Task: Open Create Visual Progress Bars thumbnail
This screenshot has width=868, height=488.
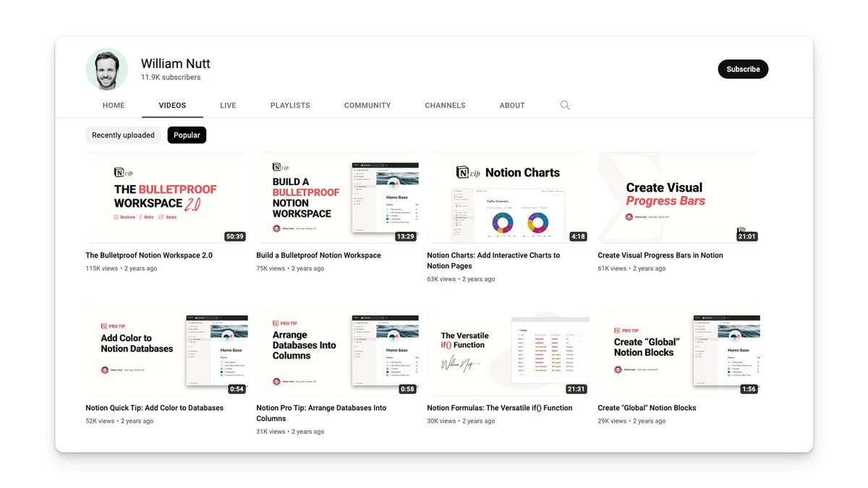Action: click(678, 197)
